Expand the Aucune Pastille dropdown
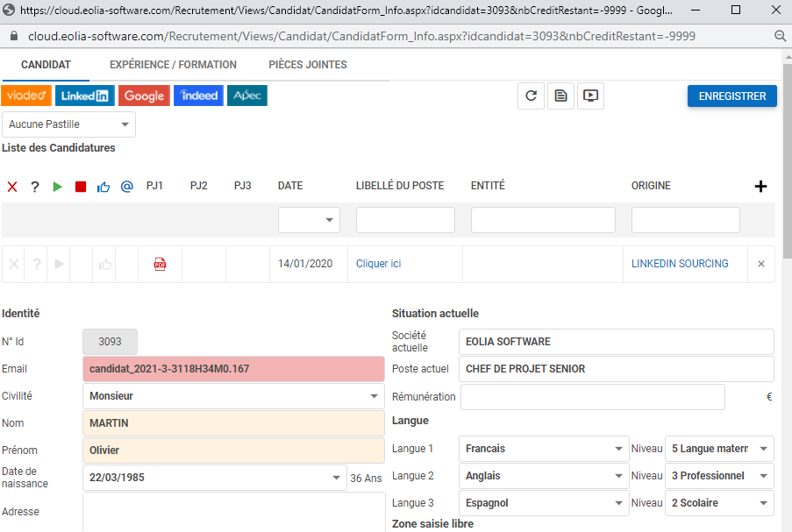 [x=69, y=124]
